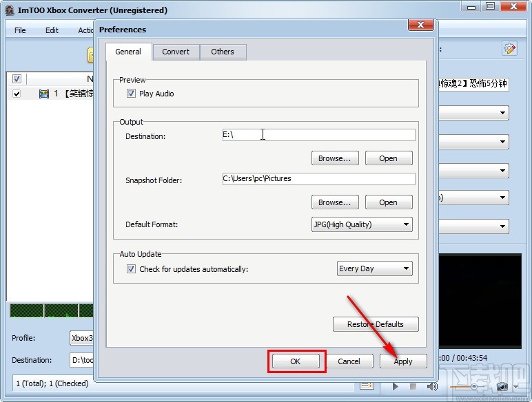Click the '1 (Total); 1 (Checked)' status text

coord(52,383)
